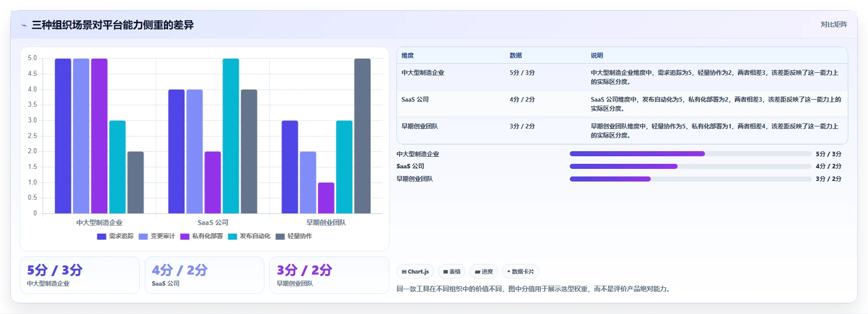Click the 对比矩阵 label in the header

[834, 24]
